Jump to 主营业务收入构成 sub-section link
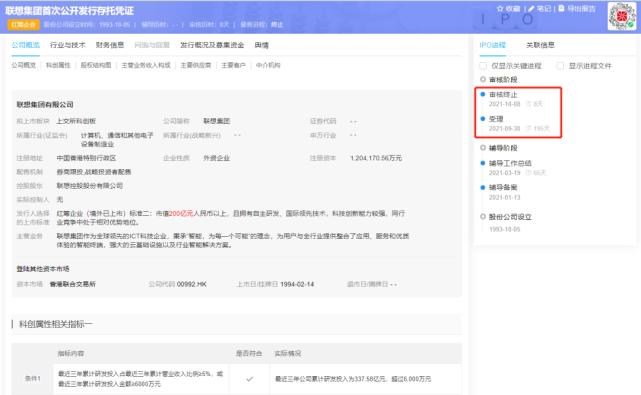 pyautogui.click(x=146, y=65)
